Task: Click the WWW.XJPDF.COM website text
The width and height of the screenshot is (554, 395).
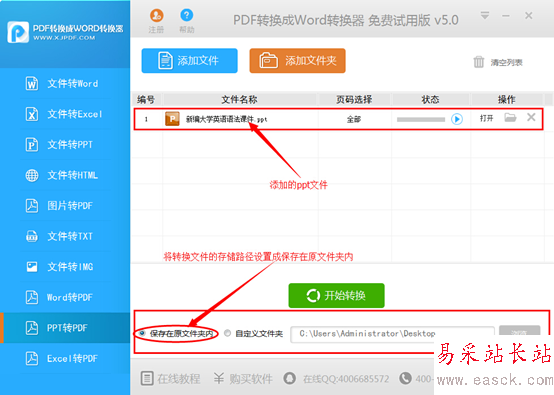Action: point(64,38)
